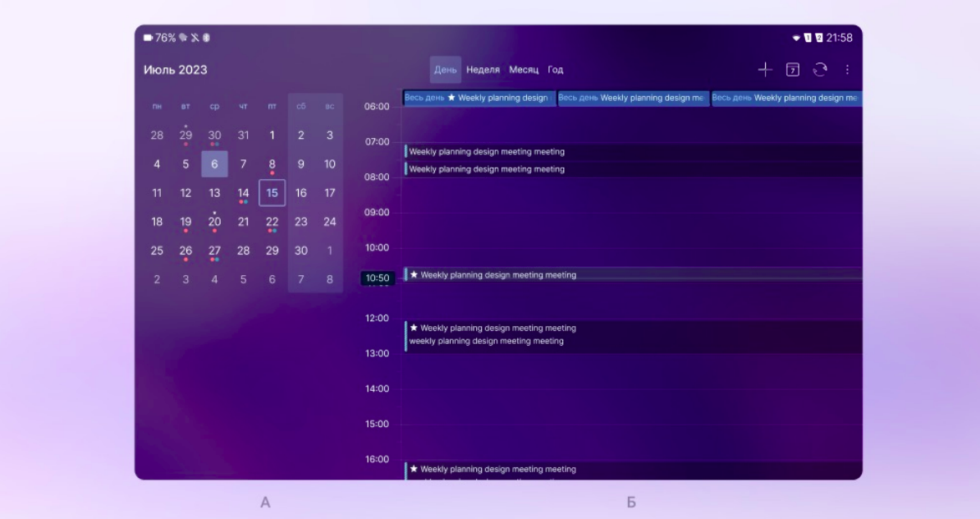Image resolution: width=980 pixels, height=519 pixels.
Task: Open the middle all-day Weekly planning event
Action: coord(633,98)
